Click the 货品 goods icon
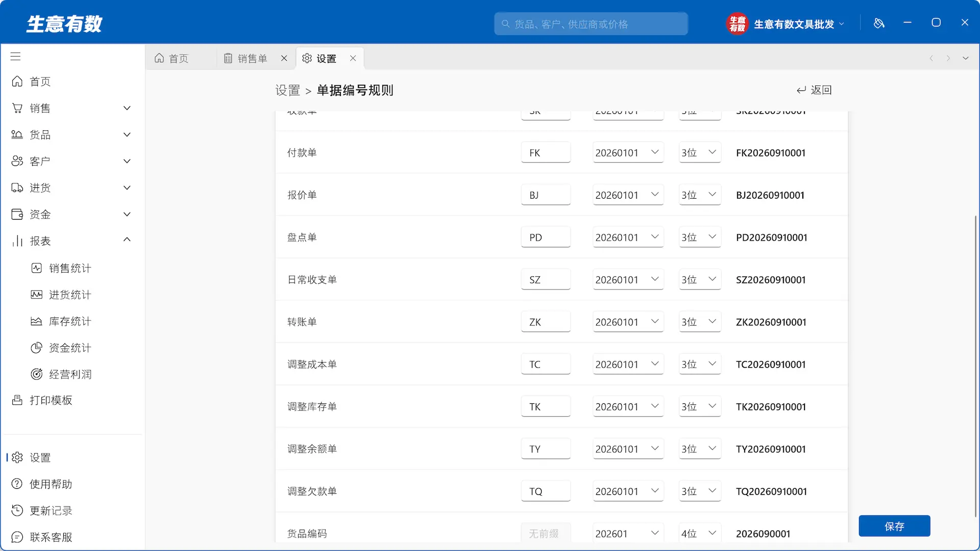The height and width of the screenshot is (551, 980). click(x=17, y=135)
